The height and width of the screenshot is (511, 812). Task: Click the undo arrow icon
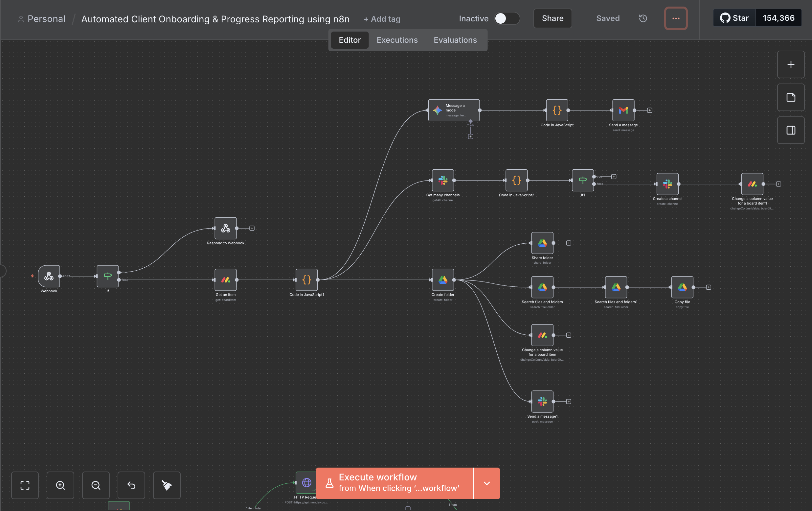coord(131,485)
